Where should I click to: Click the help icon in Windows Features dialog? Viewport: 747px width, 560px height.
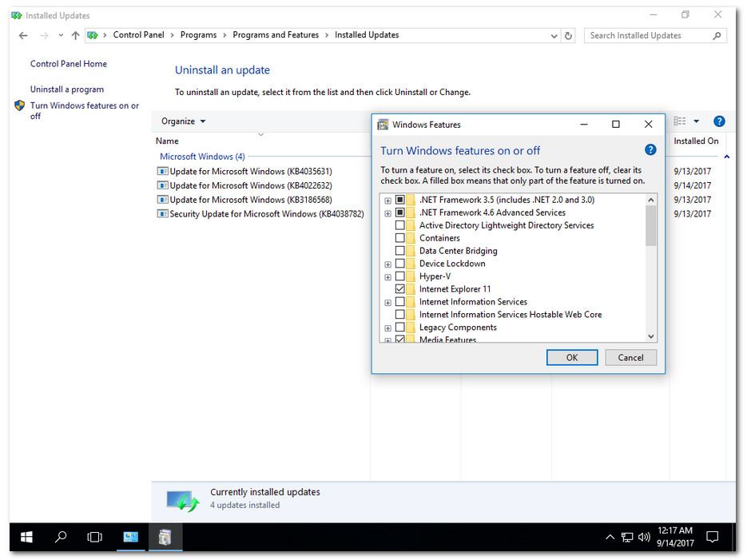tap(650, 150)
